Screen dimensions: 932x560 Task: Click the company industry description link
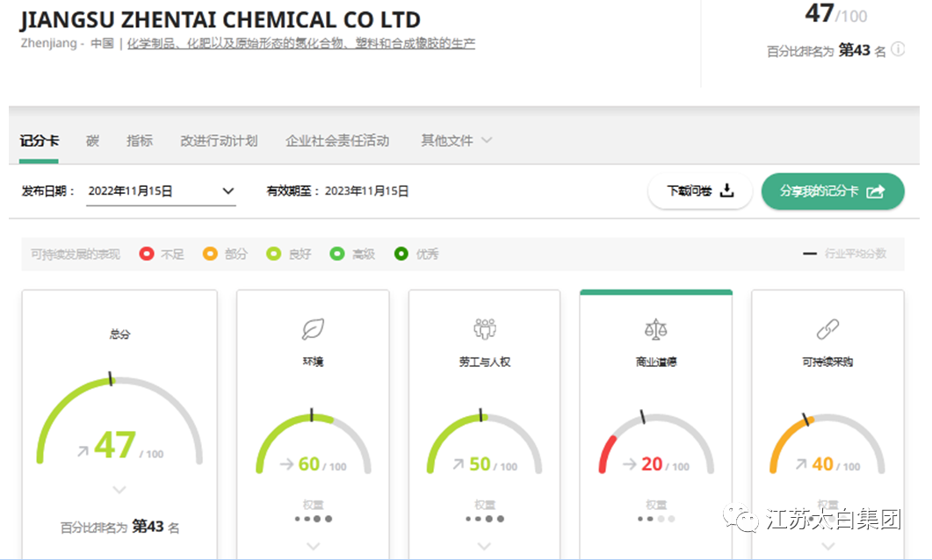point(301,43)
